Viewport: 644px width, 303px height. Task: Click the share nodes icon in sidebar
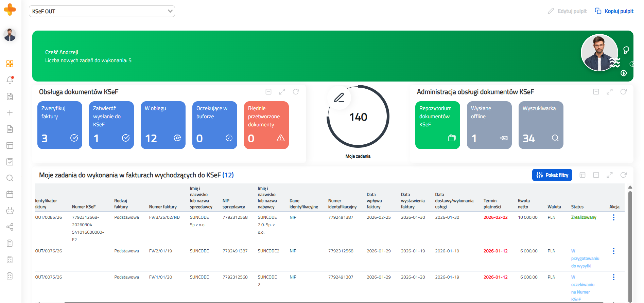pos(10,227)
